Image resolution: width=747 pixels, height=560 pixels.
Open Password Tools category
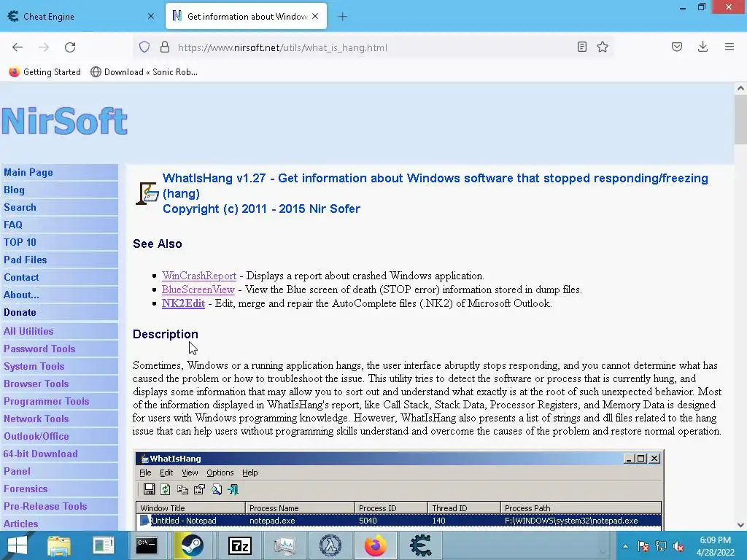coord(39,349)
